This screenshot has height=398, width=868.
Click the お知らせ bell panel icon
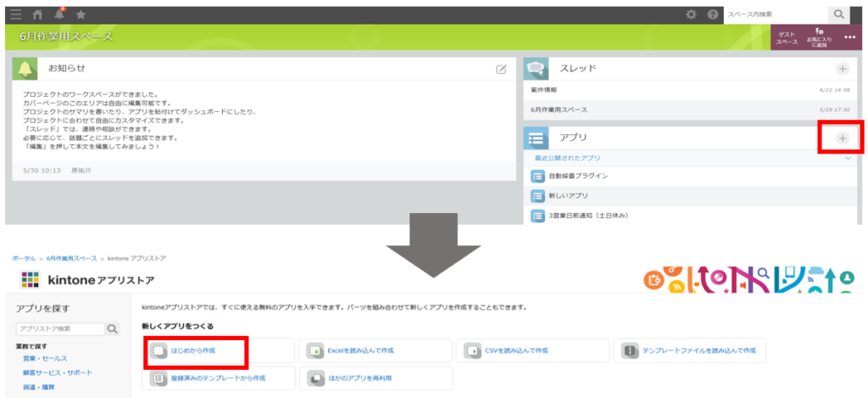25,68
